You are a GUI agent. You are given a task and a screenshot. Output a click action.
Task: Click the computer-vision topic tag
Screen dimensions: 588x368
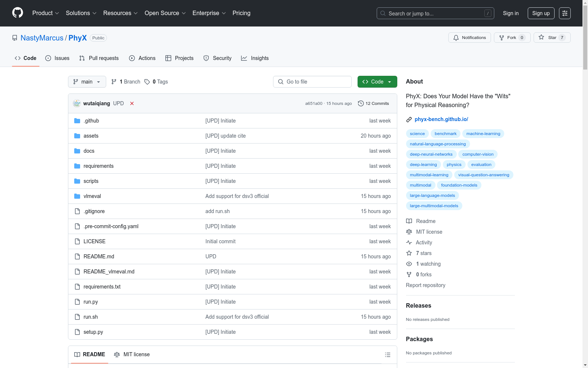point(478,154)
